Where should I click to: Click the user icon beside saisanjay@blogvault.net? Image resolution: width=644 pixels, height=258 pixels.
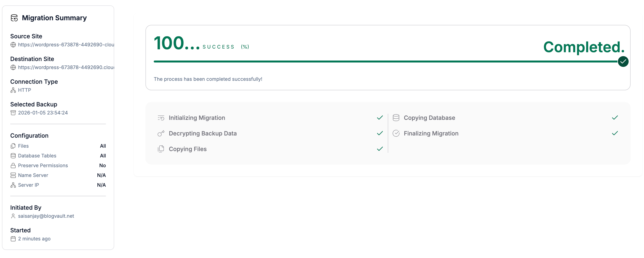[x=13, y=216]
